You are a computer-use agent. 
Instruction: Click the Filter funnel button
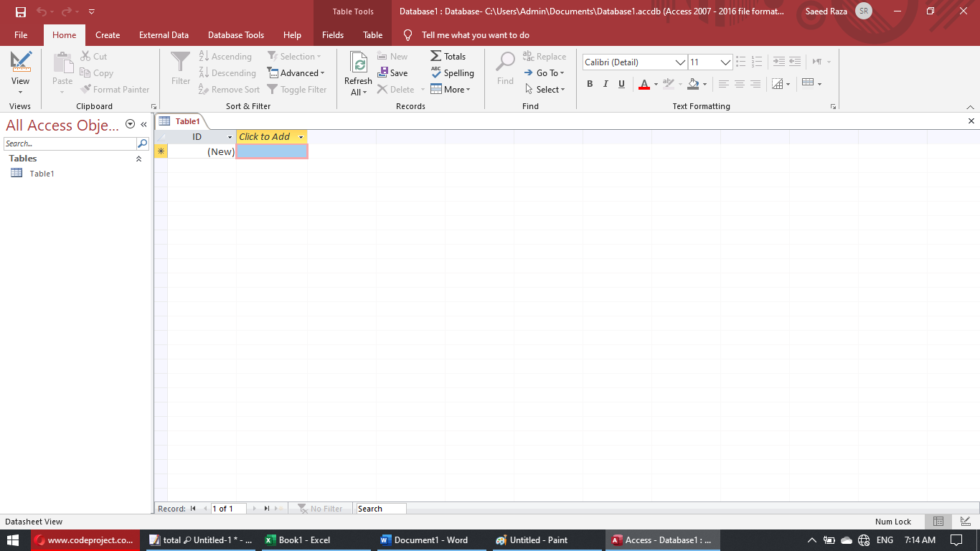coord(181,68)
